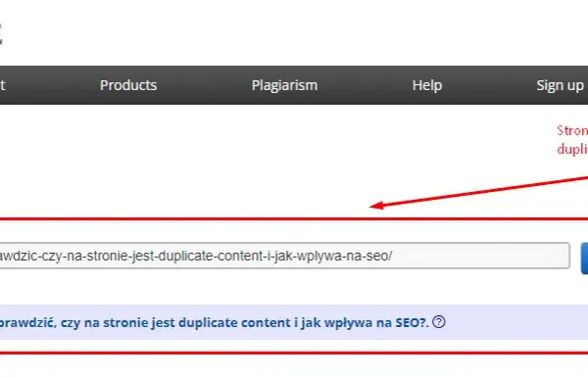Viewport: 588px width, 378px height.
Task: Open the duplicate content SEO article link
Action: pyautogui.click(x=214, y=322)
